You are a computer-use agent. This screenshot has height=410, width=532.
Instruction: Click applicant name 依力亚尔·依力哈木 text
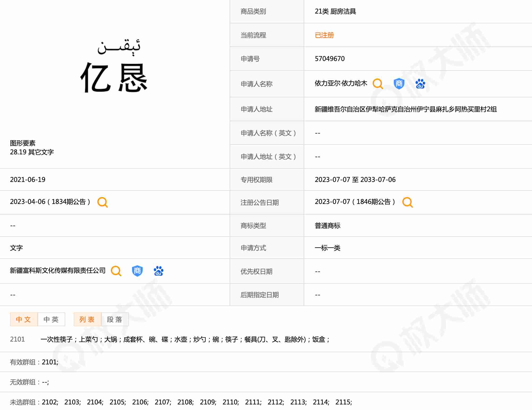click(x=341, y=84)
